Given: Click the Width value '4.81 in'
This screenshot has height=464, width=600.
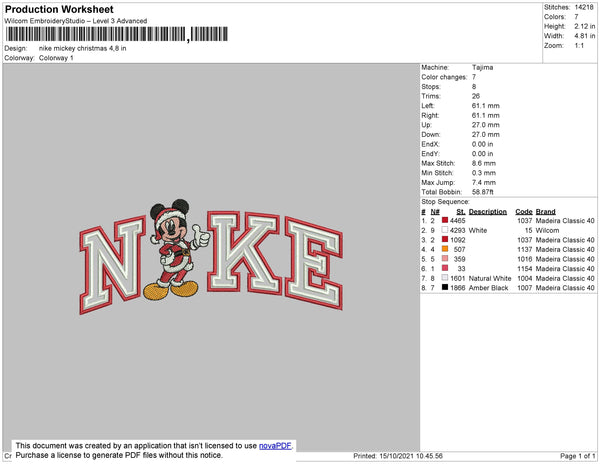Looking at the screenshot, I should click(x=585, y=36).
